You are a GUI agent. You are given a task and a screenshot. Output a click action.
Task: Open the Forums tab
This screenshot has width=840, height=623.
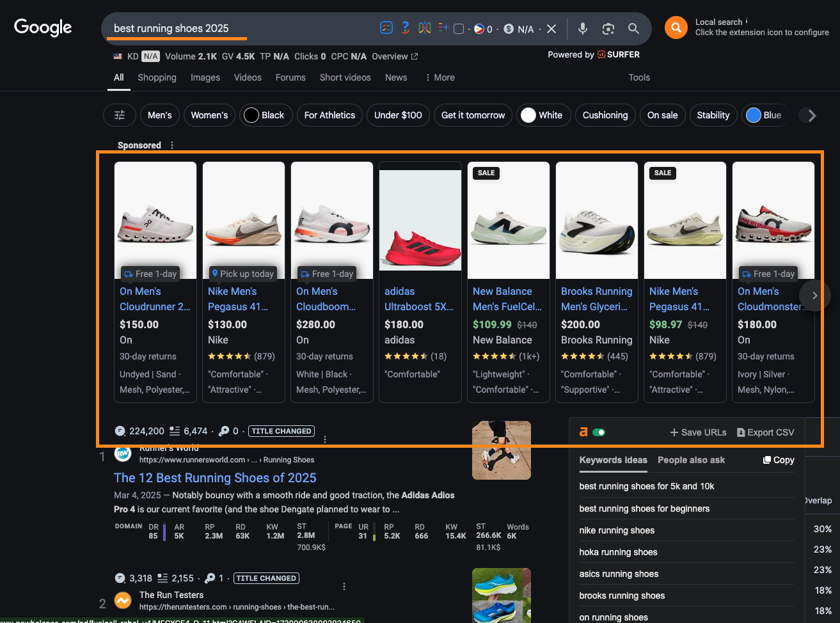click(x=290, y=77)
